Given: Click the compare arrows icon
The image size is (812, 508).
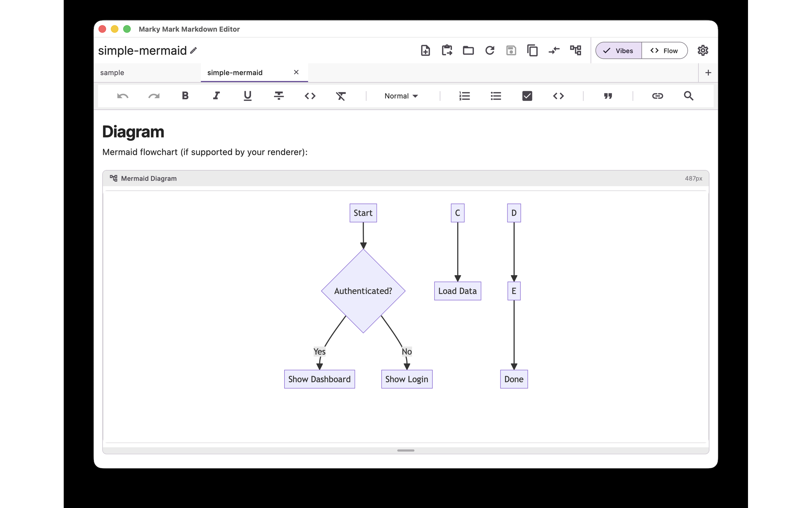Looking at the screenshot, I should pyautogui.click(x=554, y=51).
